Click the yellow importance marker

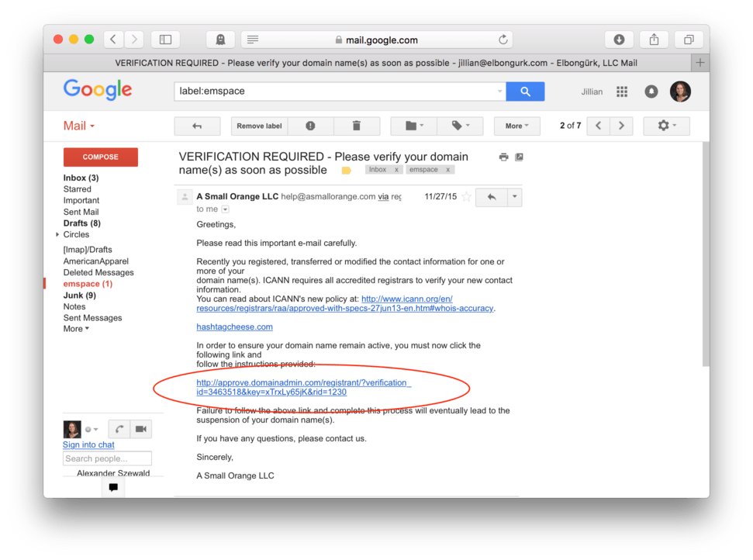346,171
